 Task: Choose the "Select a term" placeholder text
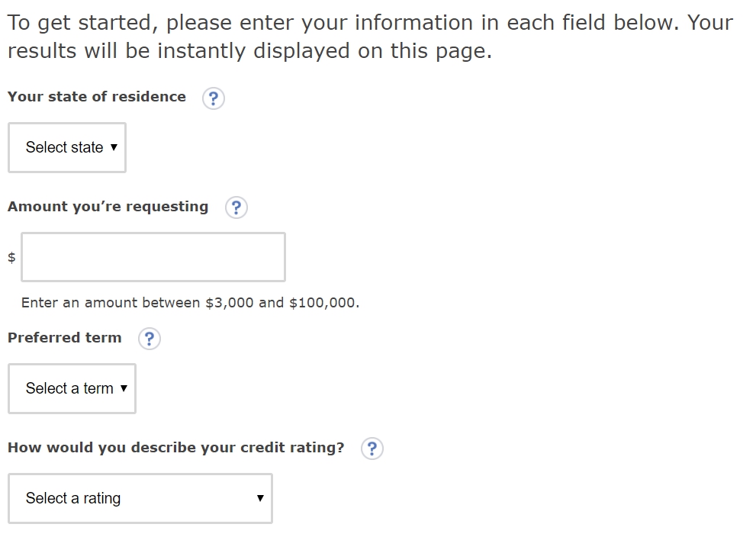pyautogui.click(x=69, y=388)
